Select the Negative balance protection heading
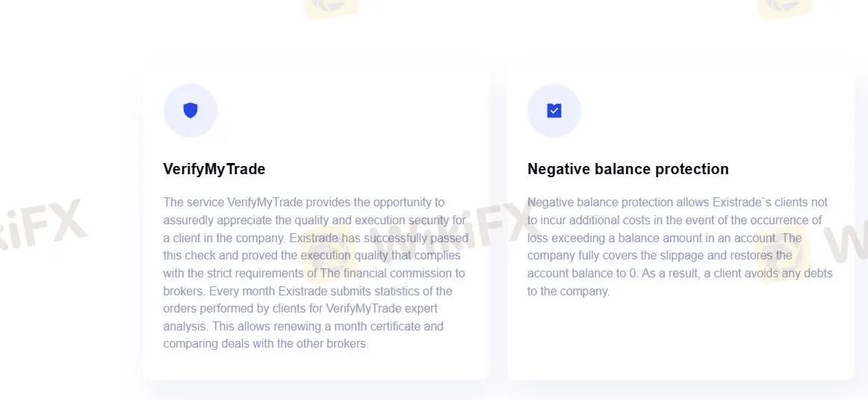 (627, 169)
